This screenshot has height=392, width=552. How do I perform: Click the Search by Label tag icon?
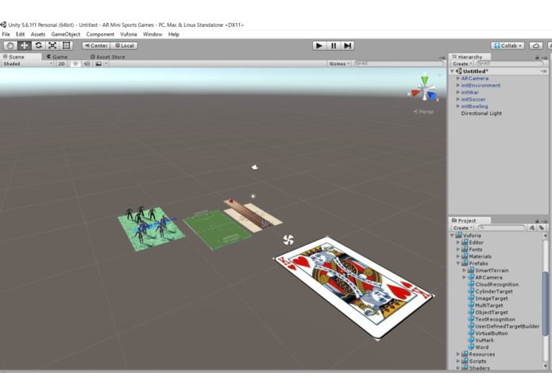541,228
